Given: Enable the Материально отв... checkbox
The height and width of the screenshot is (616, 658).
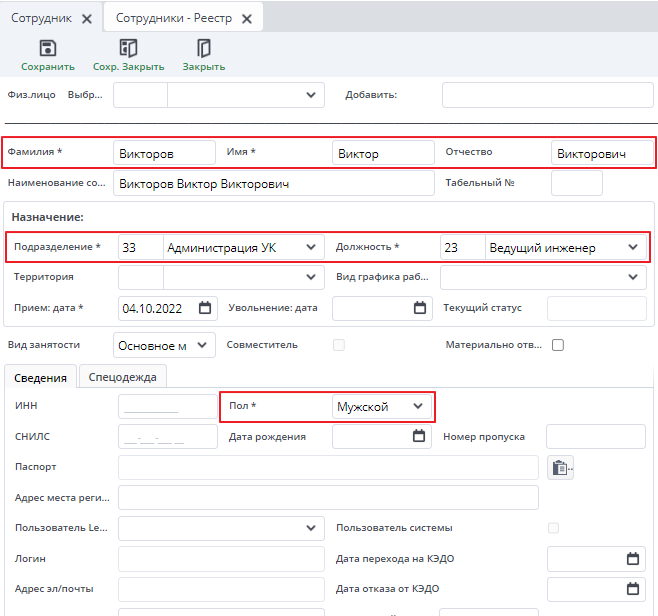Looking at the screenshot, I should [x=558, y=345].
